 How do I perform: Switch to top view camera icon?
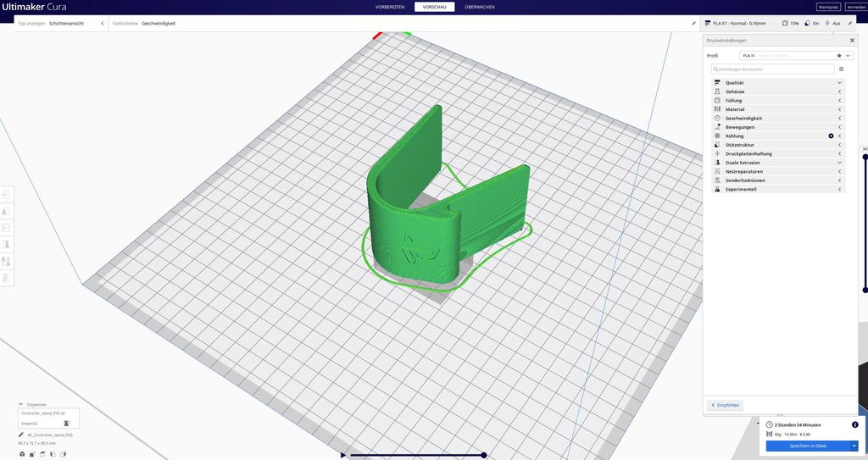42,454
